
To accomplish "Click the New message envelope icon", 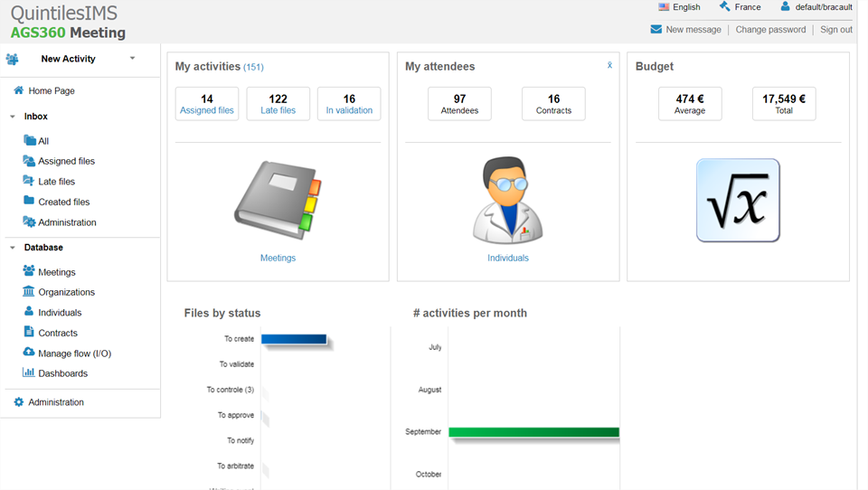I will (656, 29).
